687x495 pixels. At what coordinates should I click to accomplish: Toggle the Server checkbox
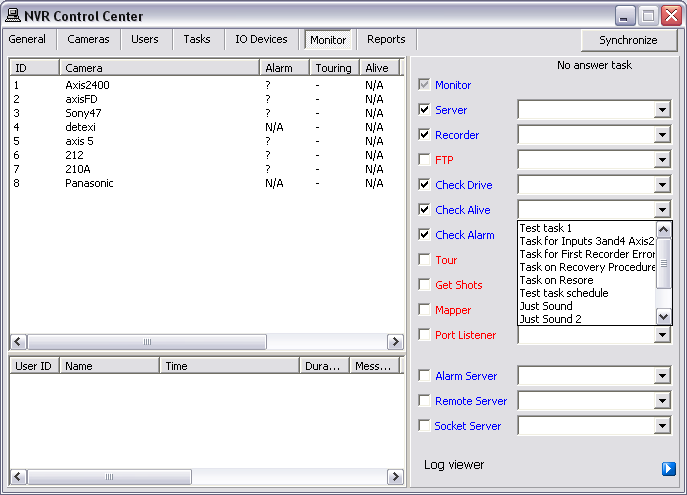(x=424, y=110)
